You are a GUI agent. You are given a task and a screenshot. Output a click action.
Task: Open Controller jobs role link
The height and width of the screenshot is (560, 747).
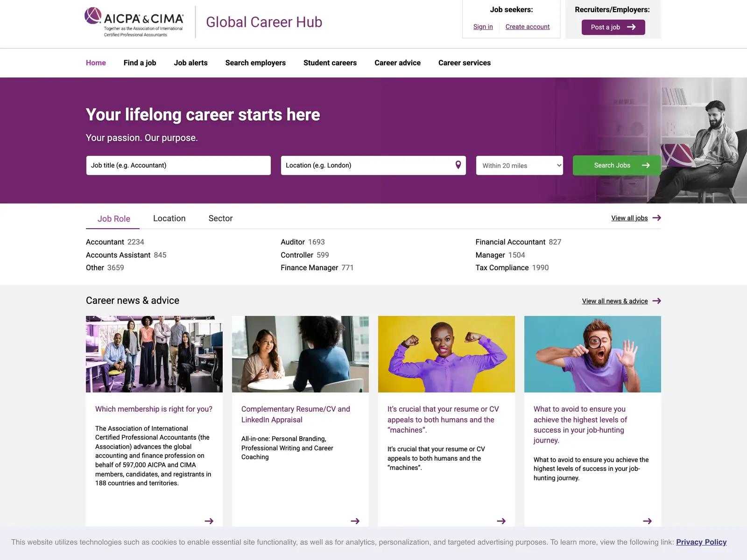pyautogui.click(x=297, y=255)
